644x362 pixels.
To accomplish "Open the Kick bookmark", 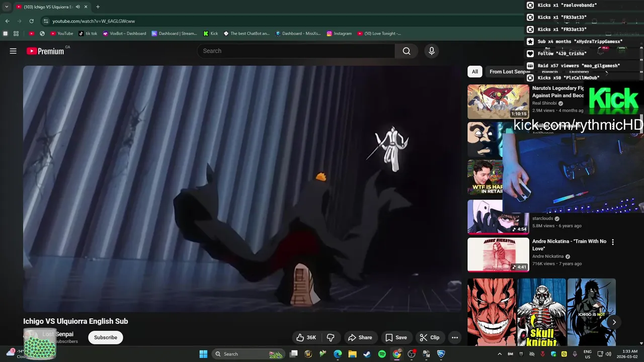I will (x=210, y=34).
